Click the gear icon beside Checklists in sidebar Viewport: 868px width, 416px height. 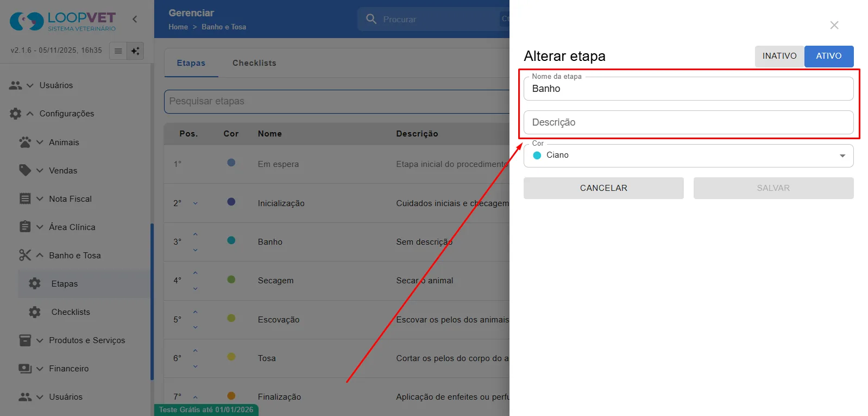[35, 312]
